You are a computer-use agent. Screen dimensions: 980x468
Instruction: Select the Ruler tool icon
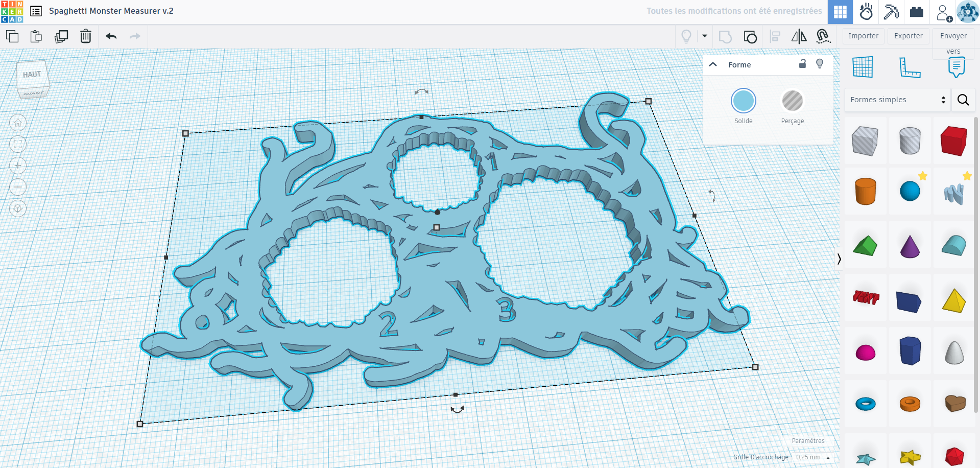coord(910,67)
